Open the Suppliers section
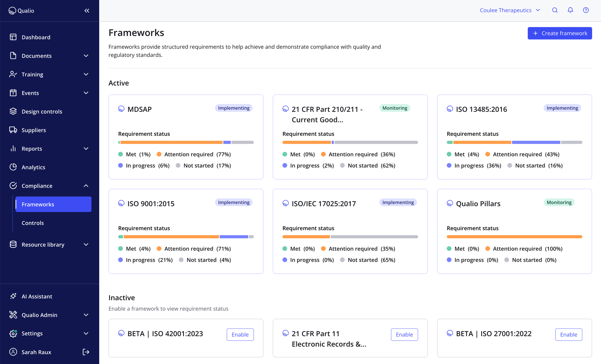This screenshot has width=601, height=364. [x=33, y=130]
